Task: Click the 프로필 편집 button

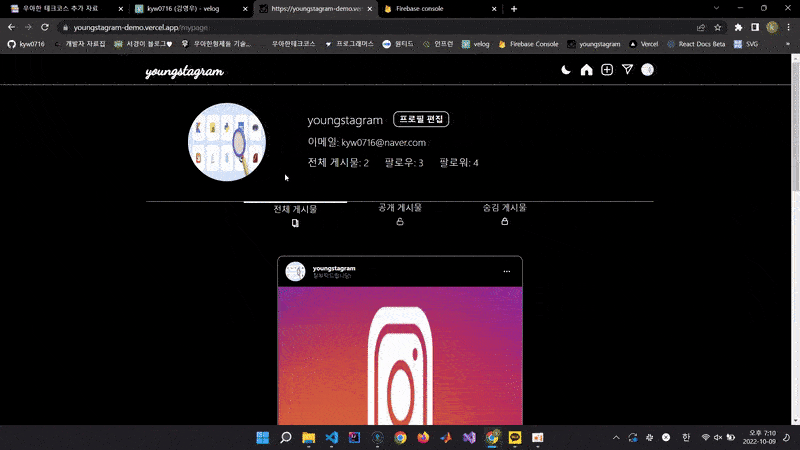Action: click(x=421, y=119)
